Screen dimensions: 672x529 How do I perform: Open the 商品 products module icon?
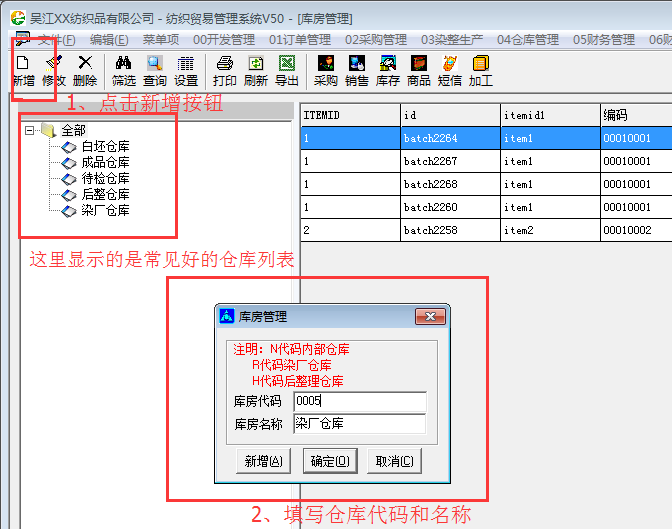pos(419,63)
